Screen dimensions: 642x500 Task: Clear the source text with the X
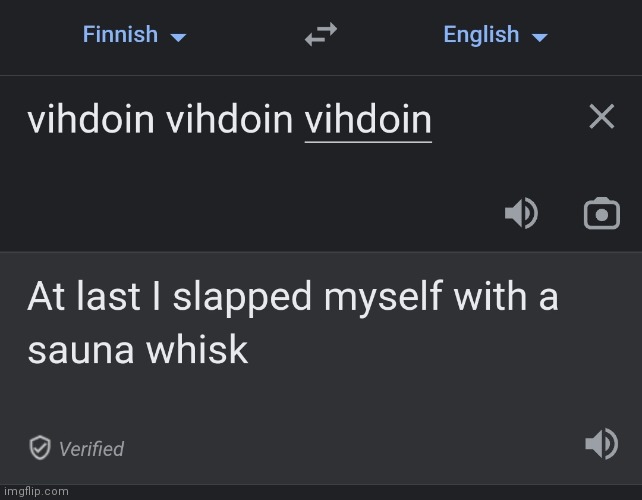(601, 117)
